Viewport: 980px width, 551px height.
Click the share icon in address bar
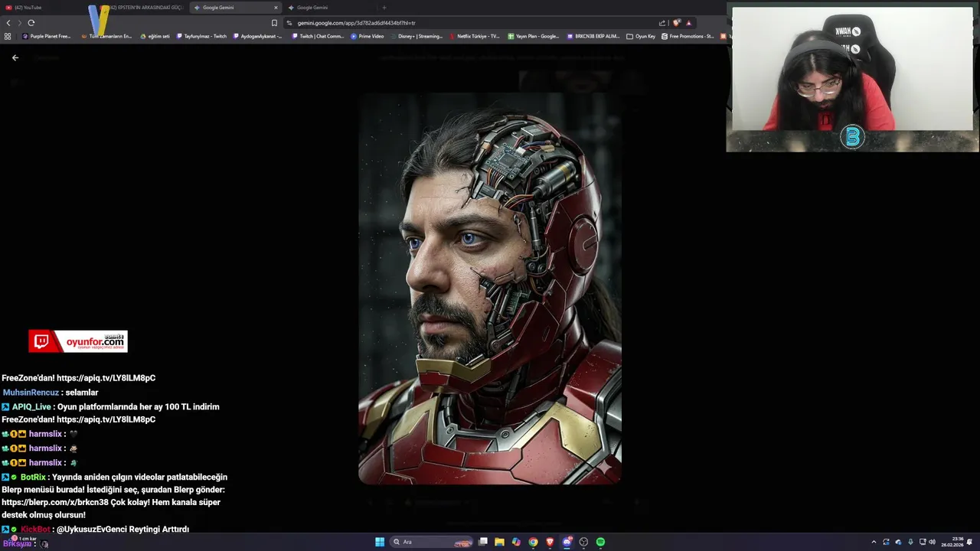coord(662,23)
